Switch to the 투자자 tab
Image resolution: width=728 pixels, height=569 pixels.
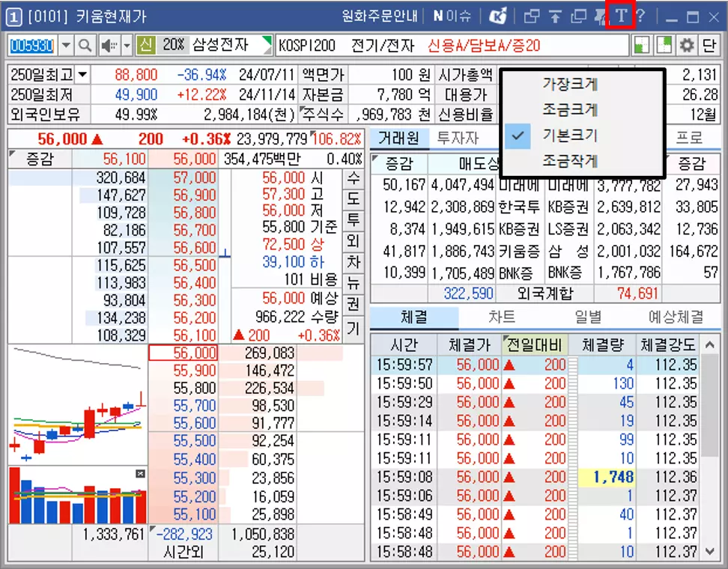tap(458, 139)
